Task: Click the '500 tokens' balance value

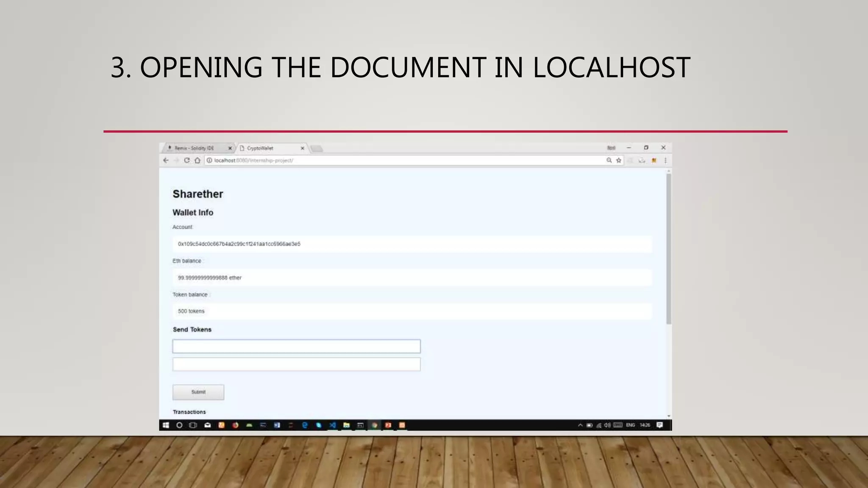Action: coord(191,311)
